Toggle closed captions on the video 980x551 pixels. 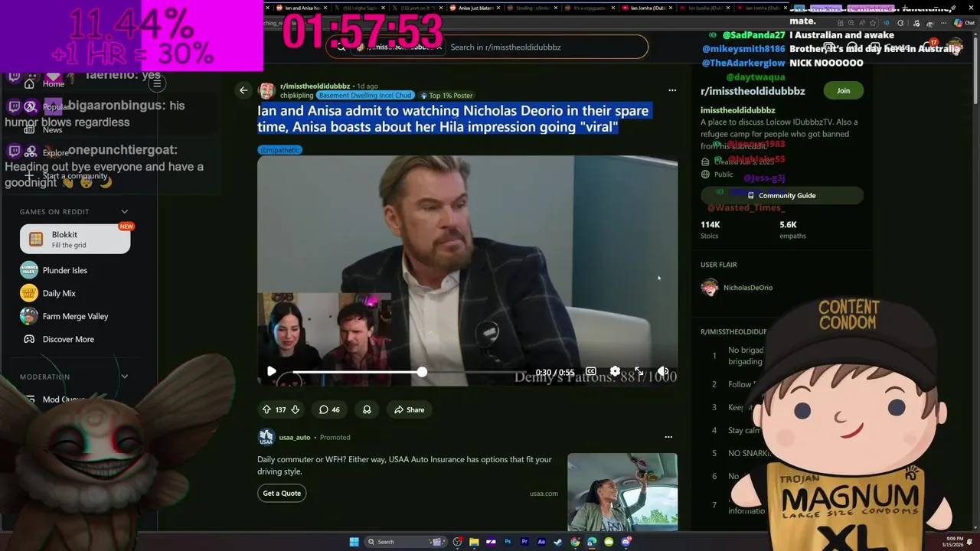tap(590, 371)
